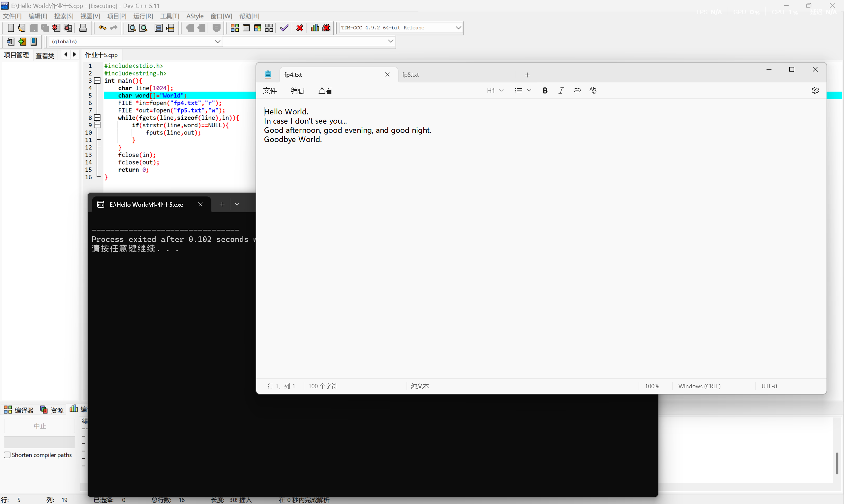
Task: Open the TDM-GCC compiler selection dropdown
Action: point(458,28)
